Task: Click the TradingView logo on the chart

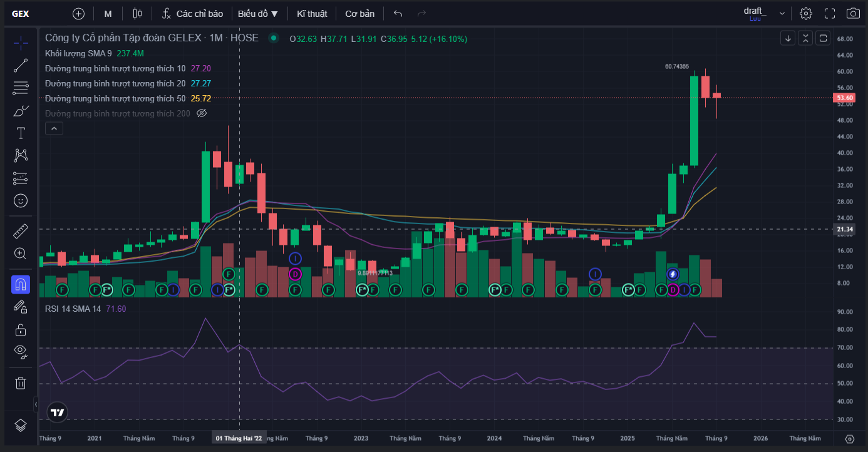Action: (58, 413)
